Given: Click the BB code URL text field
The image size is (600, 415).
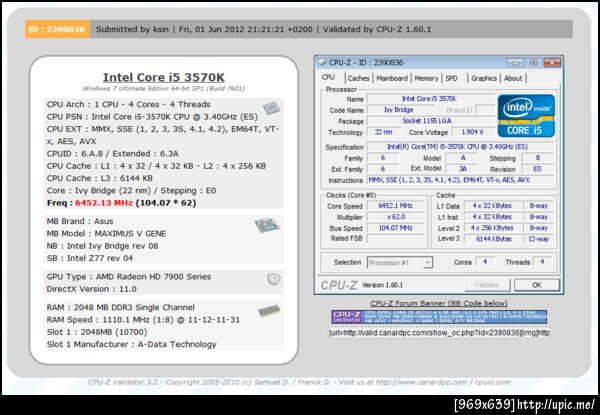Looking at the screenshot, I should pos(439,333).
